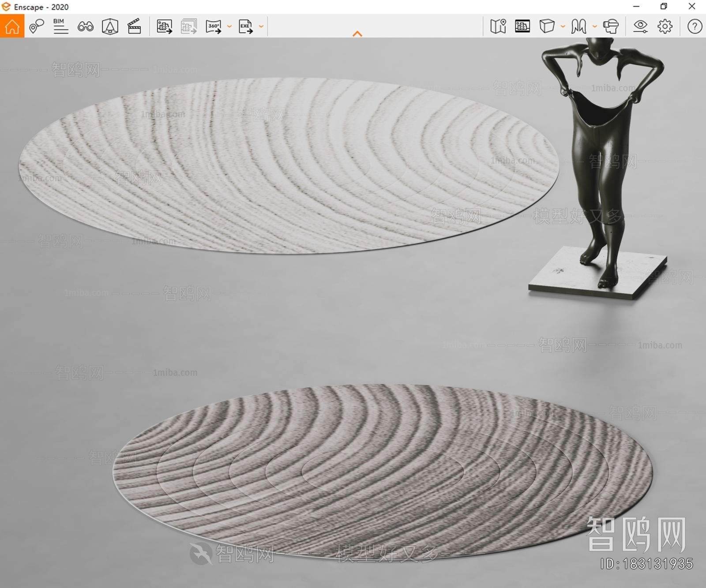Click the orange Home button

[12, 26]
